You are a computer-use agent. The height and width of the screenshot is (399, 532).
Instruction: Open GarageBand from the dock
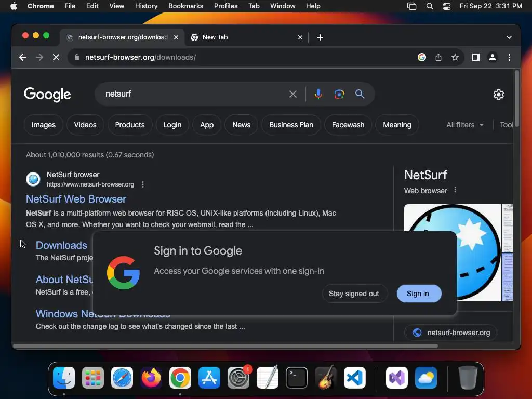[x=326, y=378]
